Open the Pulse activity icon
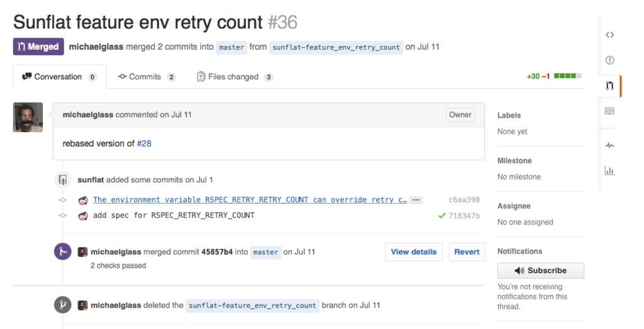 [609, 145]
